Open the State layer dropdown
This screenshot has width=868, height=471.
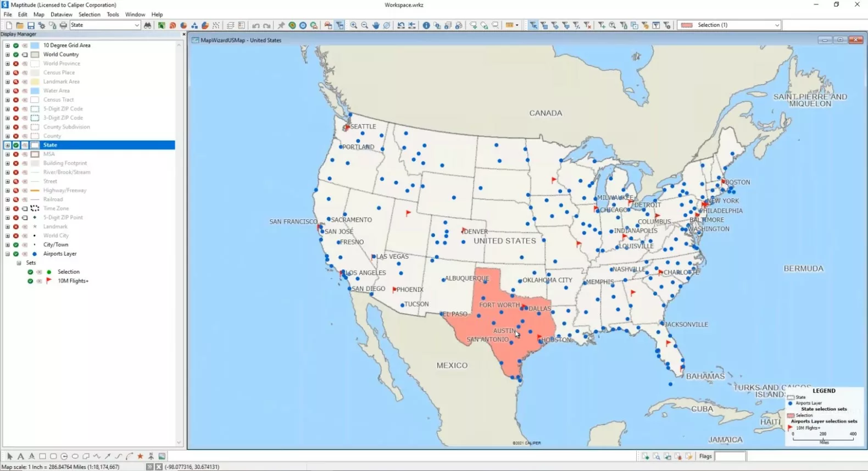[137, 25]
